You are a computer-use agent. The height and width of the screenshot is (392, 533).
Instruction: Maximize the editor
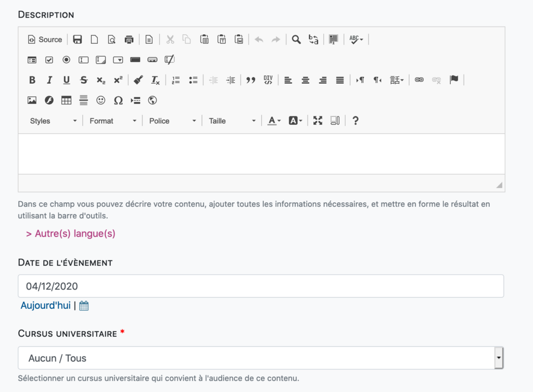pyautogui.click(x=318, y=121)
